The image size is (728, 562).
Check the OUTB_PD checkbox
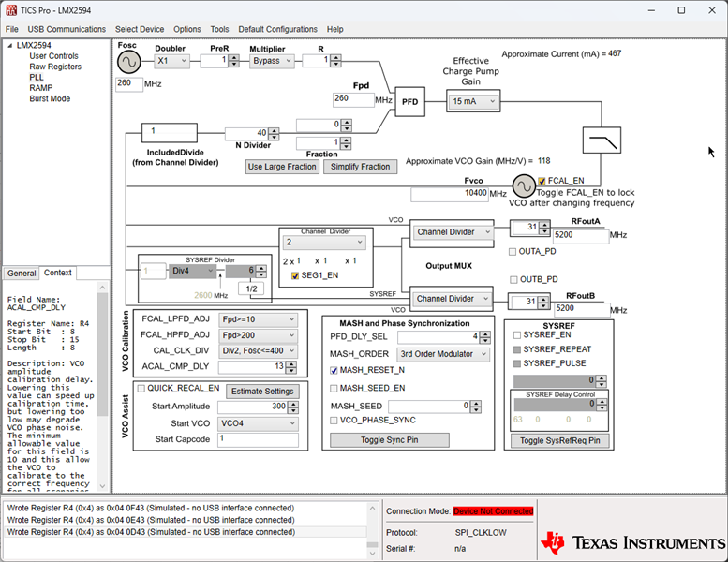(513, 279)
